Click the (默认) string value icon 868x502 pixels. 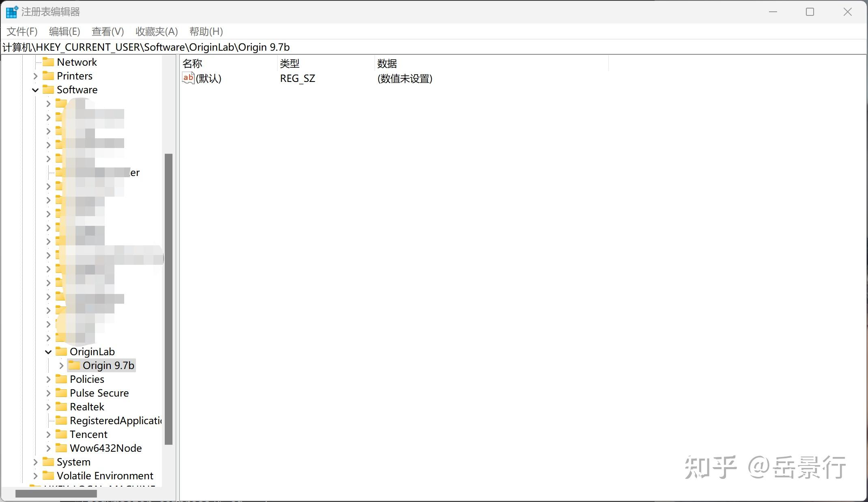188,78
